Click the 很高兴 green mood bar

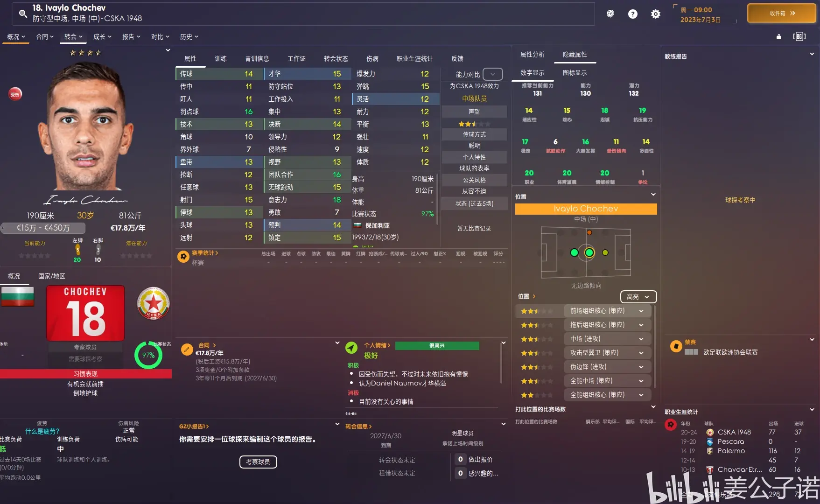437,346
